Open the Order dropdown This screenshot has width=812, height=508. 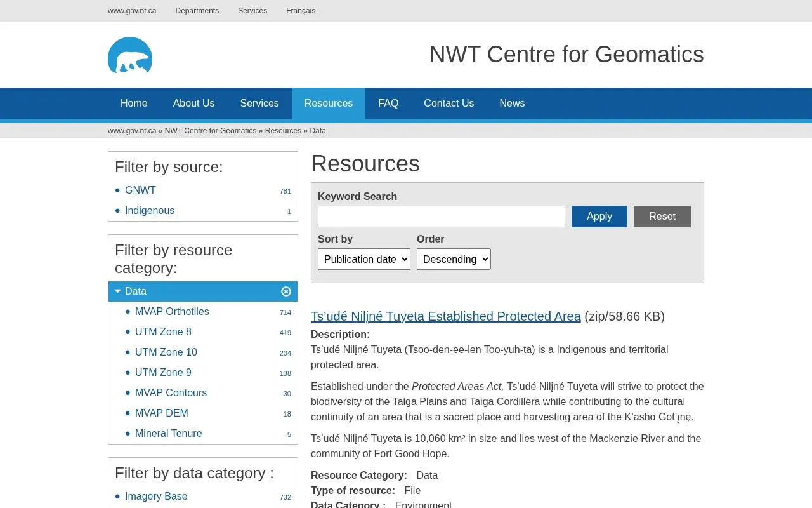tap(454, 259)
